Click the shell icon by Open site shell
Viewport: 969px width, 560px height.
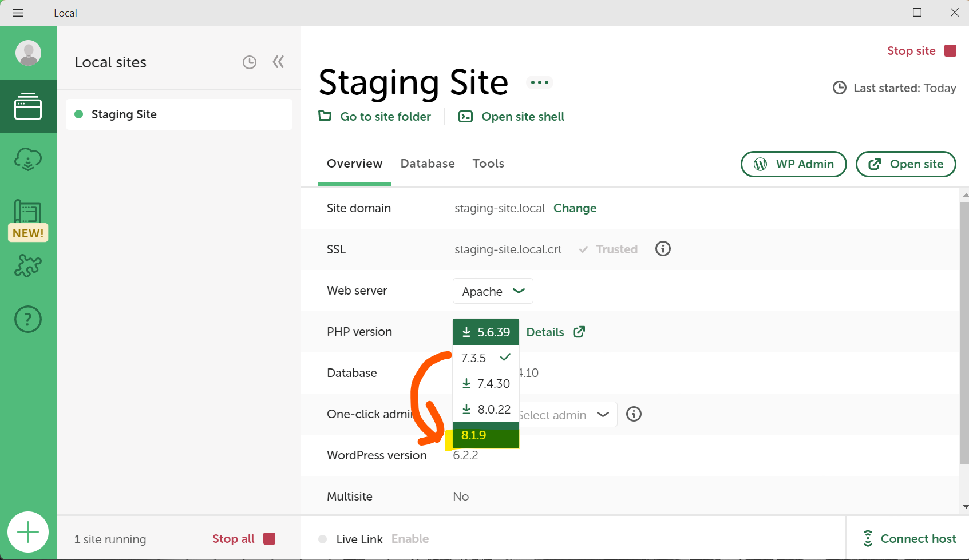coord(466,117)
